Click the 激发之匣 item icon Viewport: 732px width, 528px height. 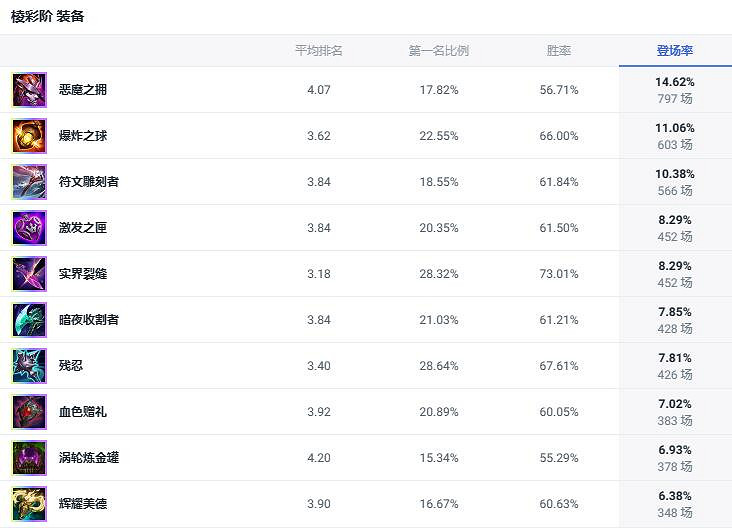[29, 228]
